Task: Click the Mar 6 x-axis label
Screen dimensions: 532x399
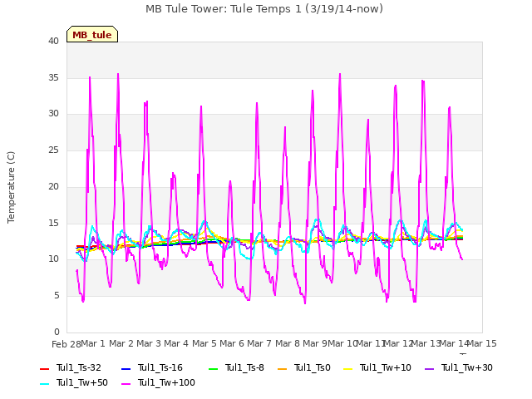Action: pyautogui.click(x=232, y=343)
